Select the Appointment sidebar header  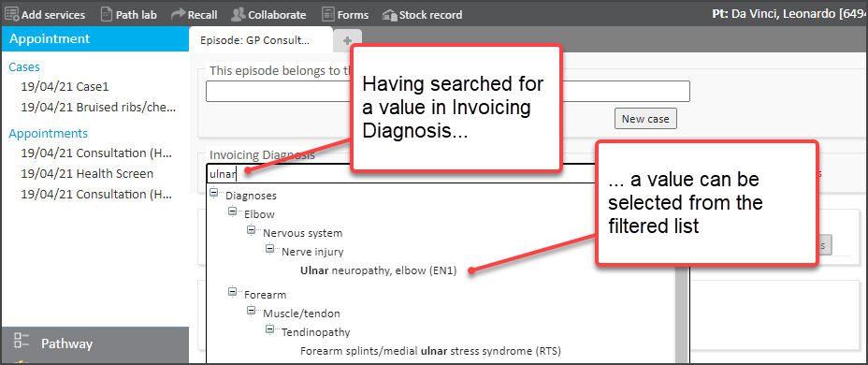(x=94, y=38)
